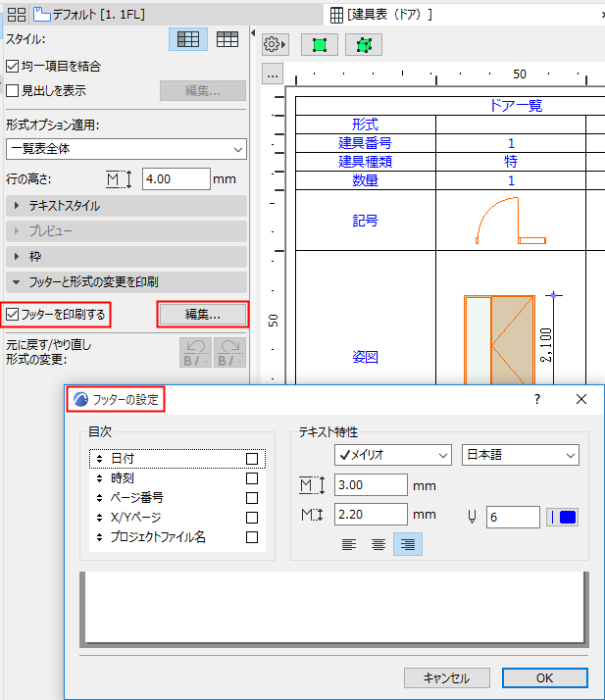This screenshot has height=700, width=605.
Task: Toggle the フッターを印刷する checkbox
Action: (13, 315)
